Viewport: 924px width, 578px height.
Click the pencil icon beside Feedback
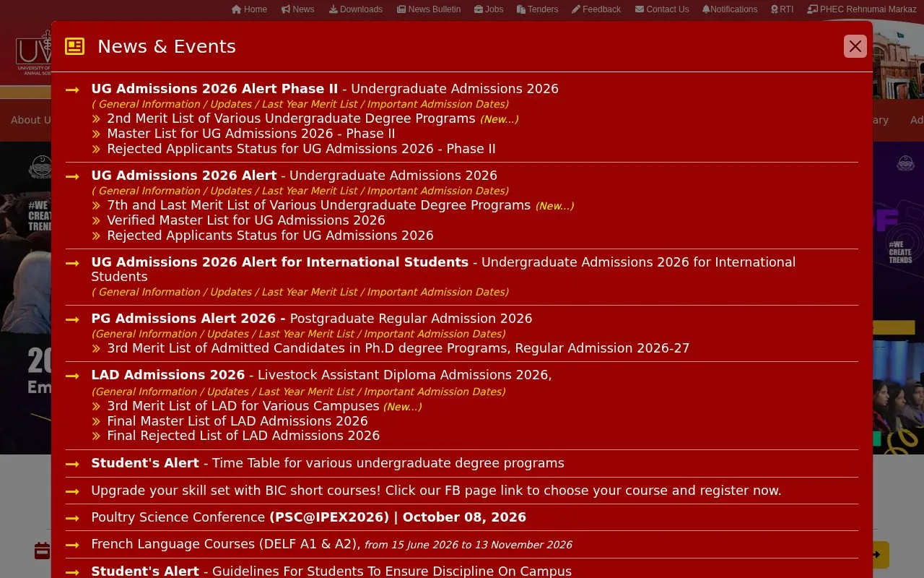coord(576,9)
